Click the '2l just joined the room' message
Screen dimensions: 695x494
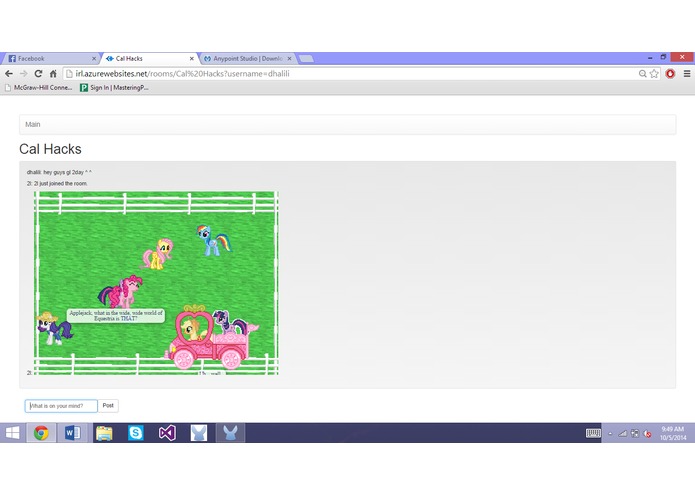click(57, 183)
